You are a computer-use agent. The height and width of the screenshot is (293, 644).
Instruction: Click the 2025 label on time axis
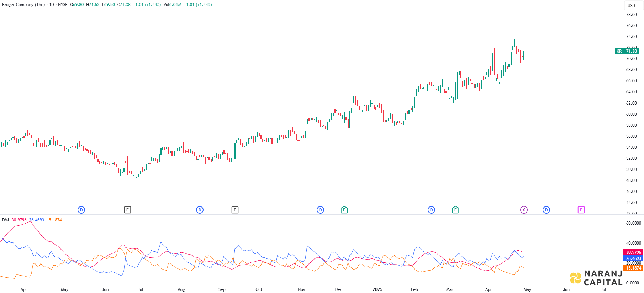coord(377,289)
